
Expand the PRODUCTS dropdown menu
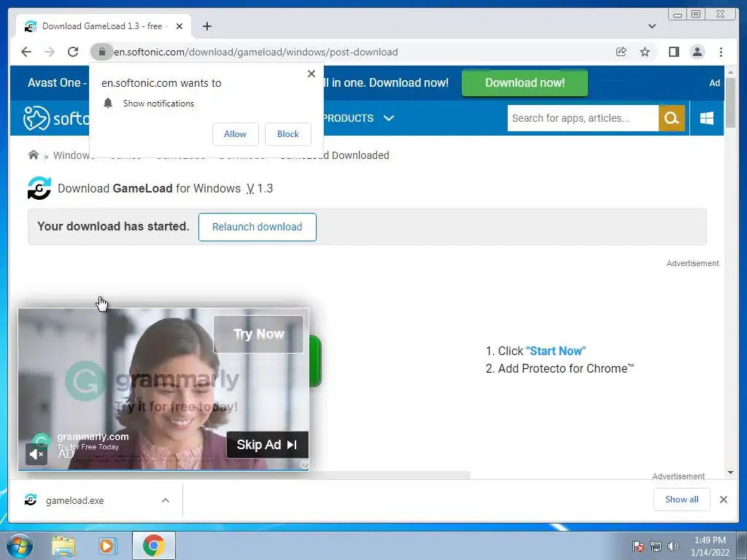click(x=359, y=118)
